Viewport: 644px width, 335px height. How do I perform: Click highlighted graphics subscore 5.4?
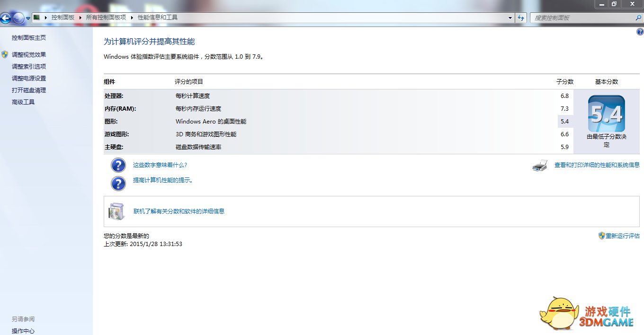[565, 122]
